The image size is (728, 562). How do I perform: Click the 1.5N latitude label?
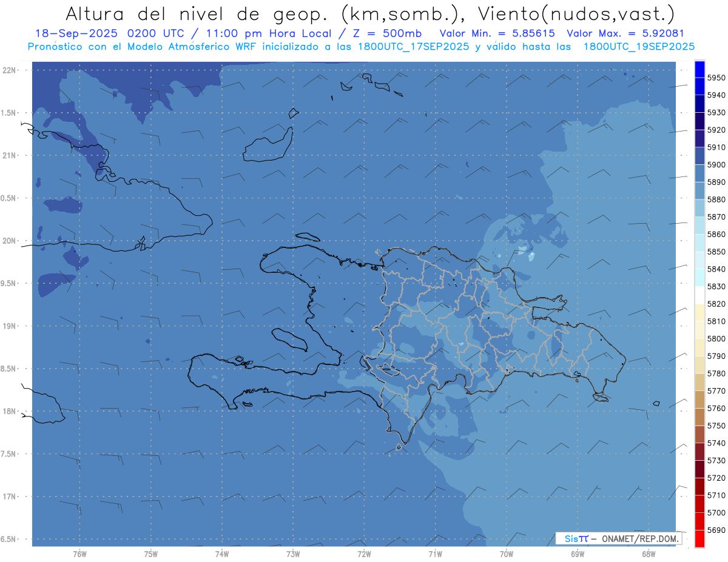[x=8, y=113]
